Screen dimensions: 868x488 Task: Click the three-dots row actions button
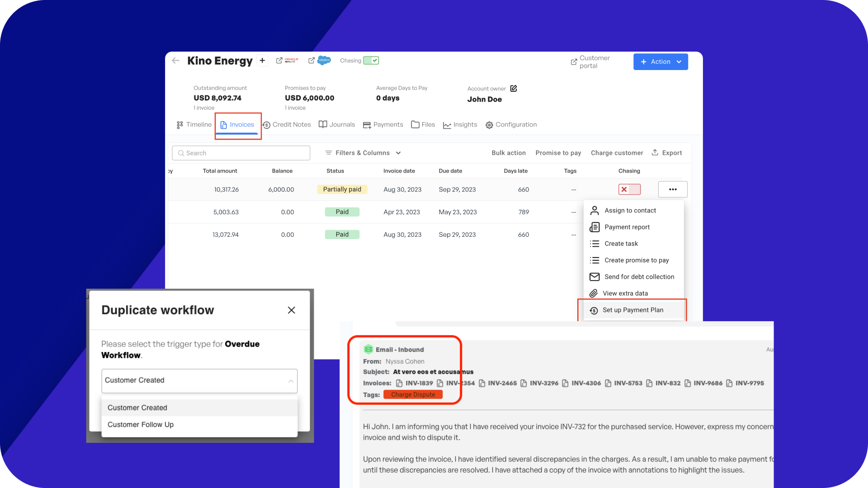(x=672, y=189)
